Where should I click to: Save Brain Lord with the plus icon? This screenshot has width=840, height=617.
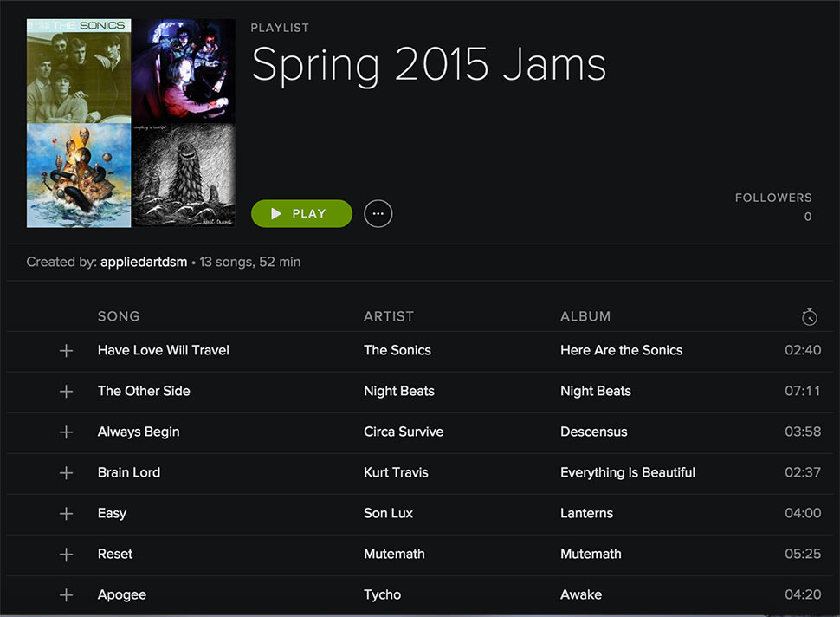66,473
